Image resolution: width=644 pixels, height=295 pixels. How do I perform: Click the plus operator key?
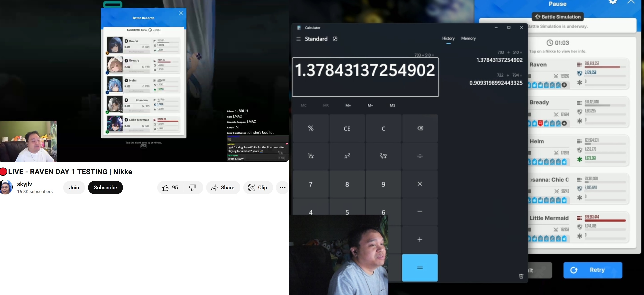coord(420,240)
